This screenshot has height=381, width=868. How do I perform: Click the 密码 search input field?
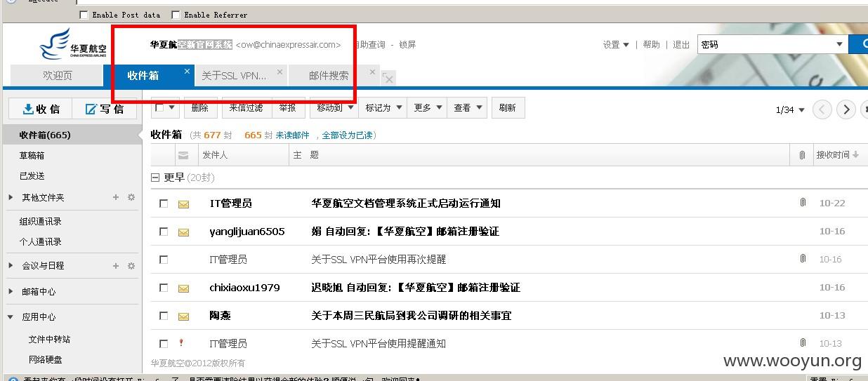(x=765, y=44)
